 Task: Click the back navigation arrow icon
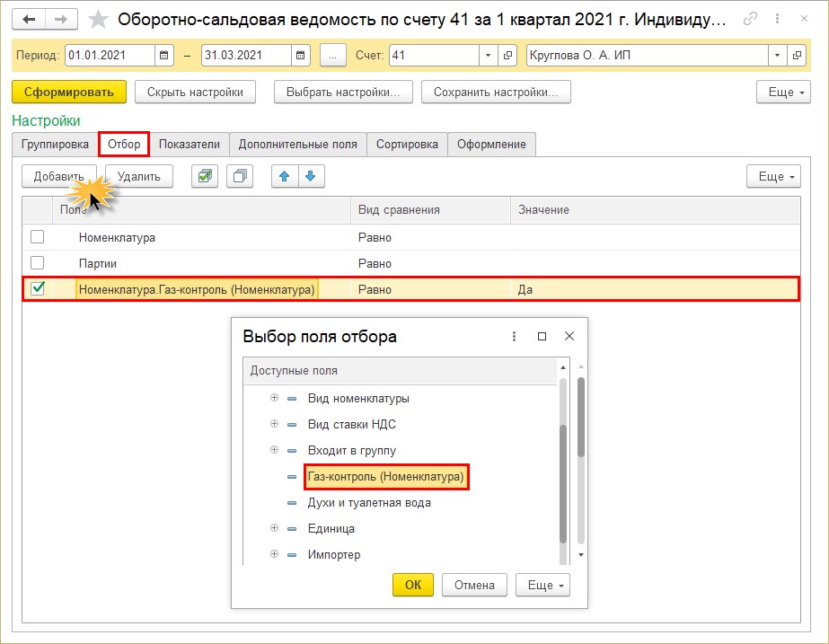click(29, 19)
